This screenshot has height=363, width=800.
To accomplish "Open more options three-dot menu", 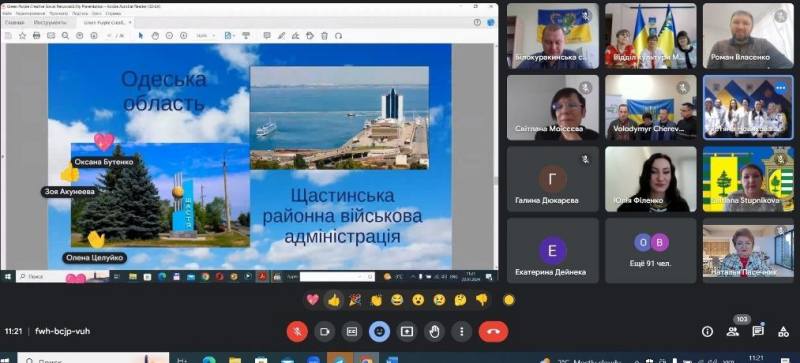I will [462, 331].
